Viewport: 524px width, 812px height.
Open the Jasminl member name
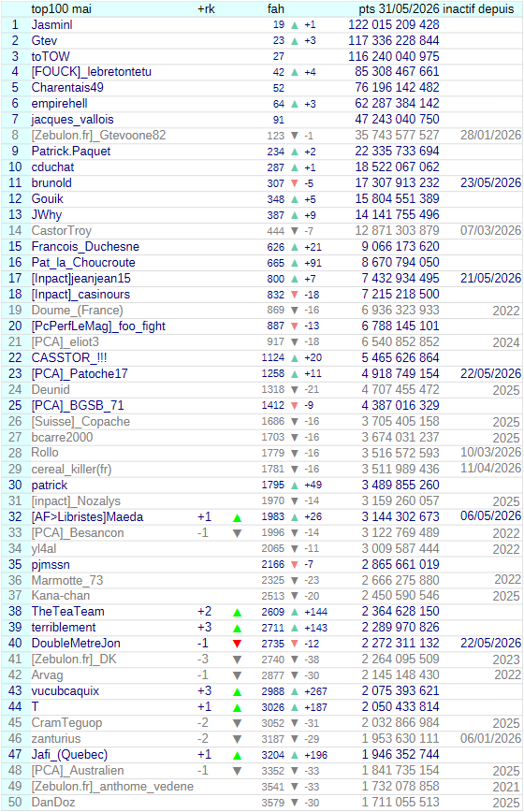pos(51,25)
